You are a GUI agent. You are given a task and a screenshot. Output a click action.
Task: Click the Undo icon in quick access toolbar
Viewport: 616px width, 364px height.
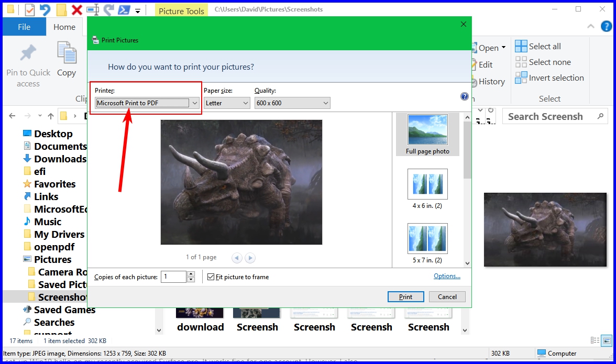point(45,9)
